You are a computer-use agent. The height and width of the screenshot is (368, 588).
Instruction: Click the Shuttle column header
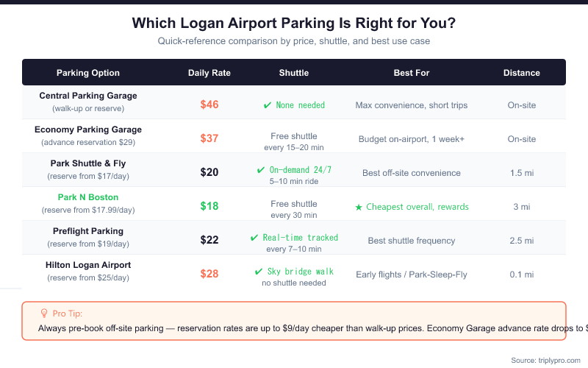point(294,73)
